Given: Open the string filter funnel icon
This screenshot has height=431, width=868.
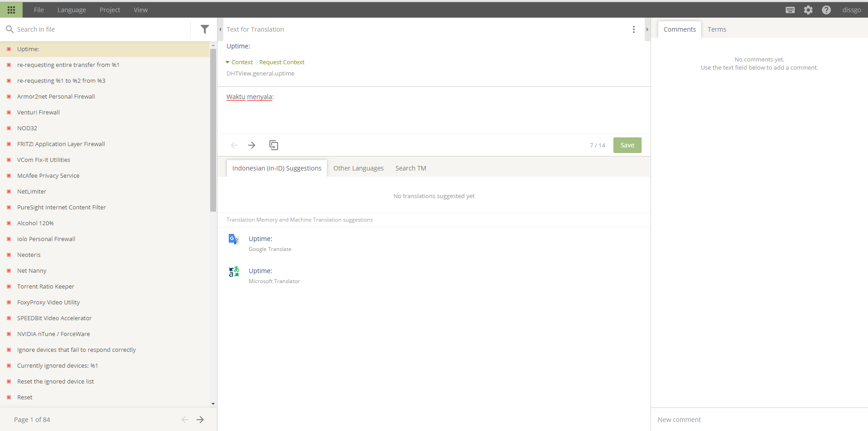Looking at the screenshot, I should (x=205, y=29).
